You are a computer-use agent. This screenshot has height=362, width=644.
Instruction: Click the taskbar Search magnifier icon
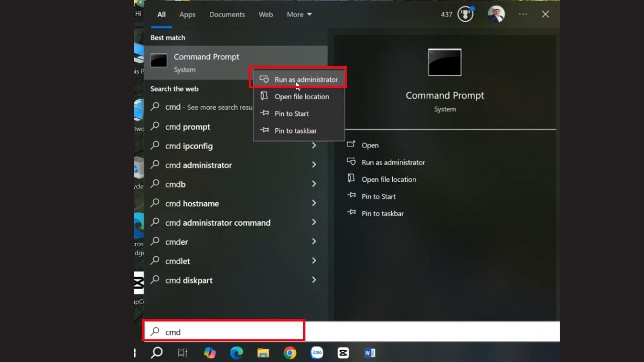156,352
